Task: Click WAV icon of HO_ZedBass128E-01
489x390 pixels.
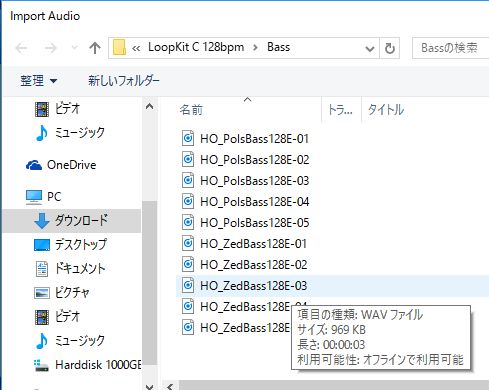Action: click(x=188, y=243)
